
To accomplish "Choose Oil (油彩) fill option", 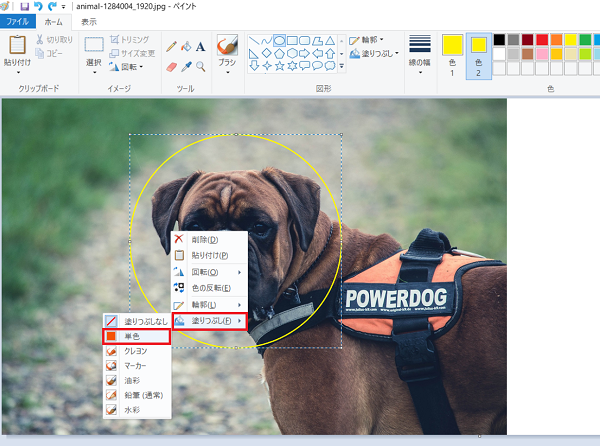I will [x=137, y=380].
